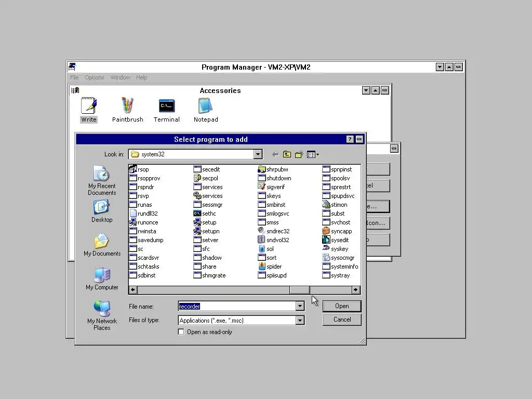Viewport: 532px width, 399px height.
Task: Click the dialog help question-mark button
Action: point(350,139)
